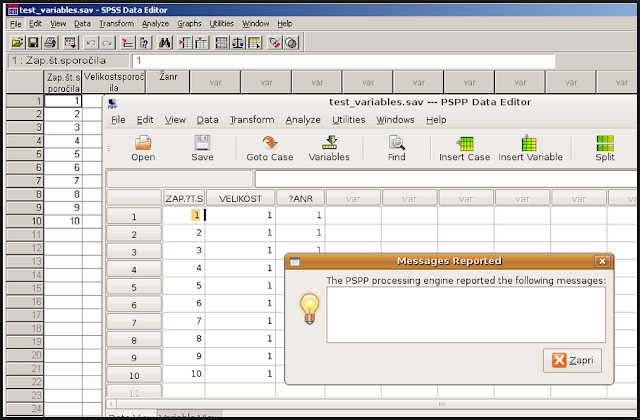Select PSPP column header ZAP.?T.S

point(184,198)
